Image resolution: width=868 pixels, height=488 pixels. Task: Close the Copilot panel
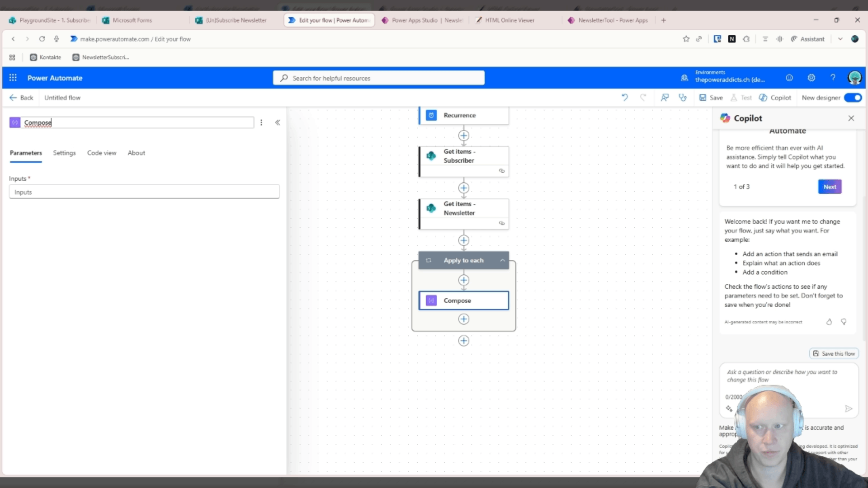coord(851,118)
